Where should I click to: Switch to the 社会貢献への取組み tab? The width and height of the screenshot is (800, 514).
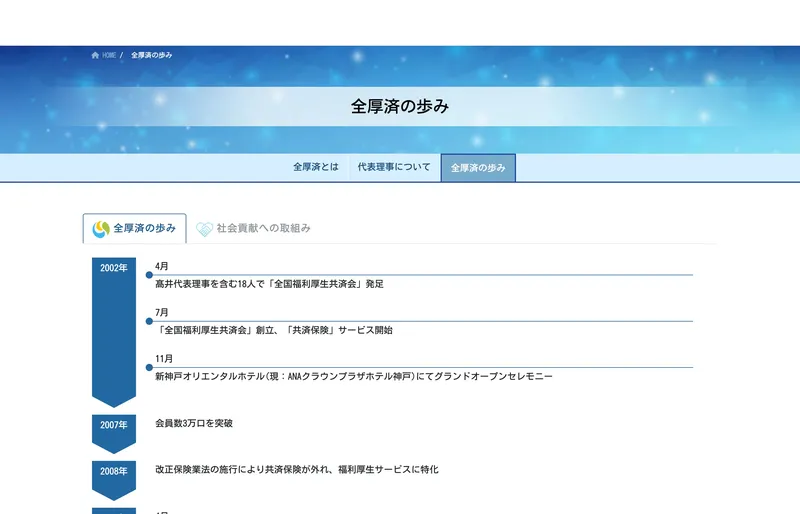254,228
